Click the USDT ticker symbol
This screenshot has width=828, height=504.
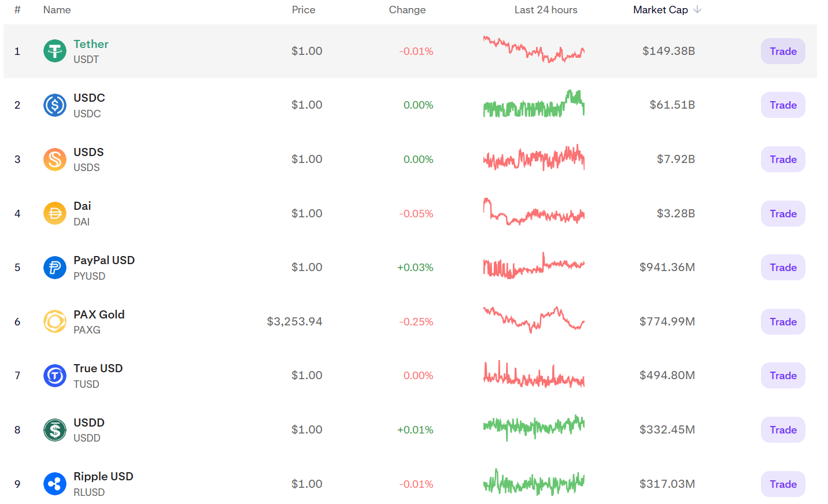(86, 60)
